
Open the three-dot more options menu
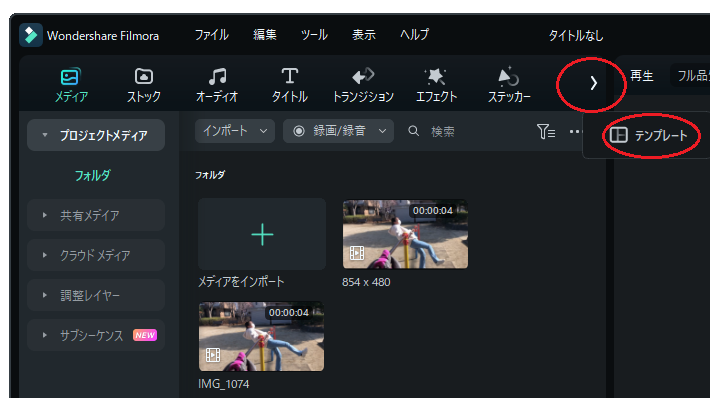[x=575, y=131]
